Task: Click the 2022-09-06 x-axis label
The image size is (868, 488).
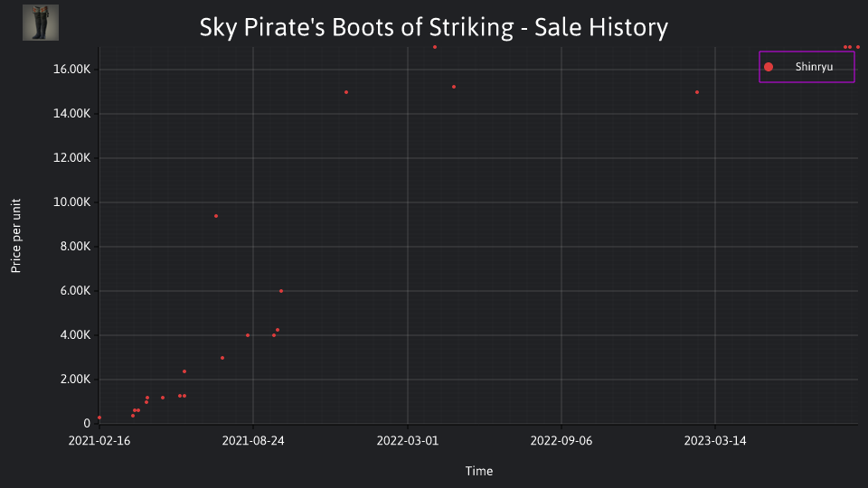Action: tap(561, 441)
